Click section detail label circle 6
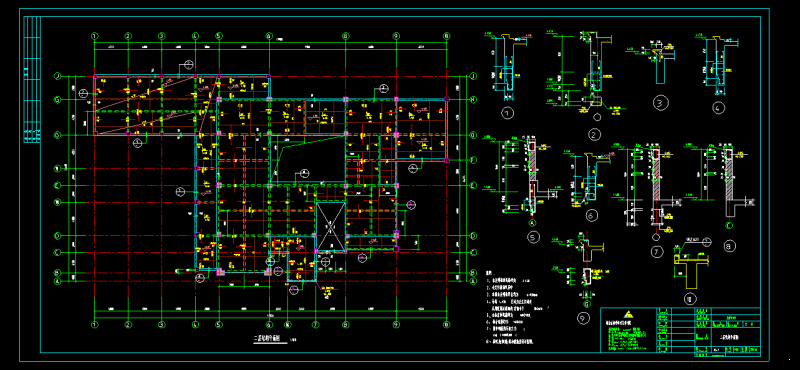This screenshot has width=800, height=370. (592, 216)
